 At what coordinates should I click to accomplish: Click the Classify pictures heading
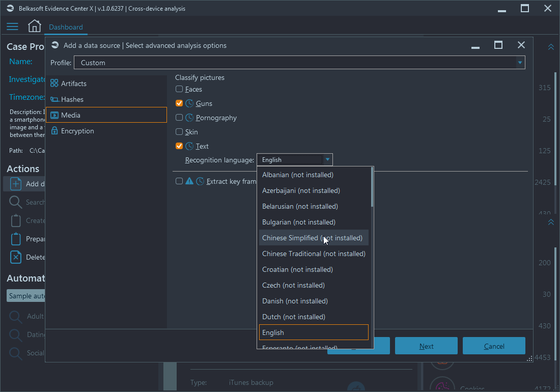pos(200,77)
